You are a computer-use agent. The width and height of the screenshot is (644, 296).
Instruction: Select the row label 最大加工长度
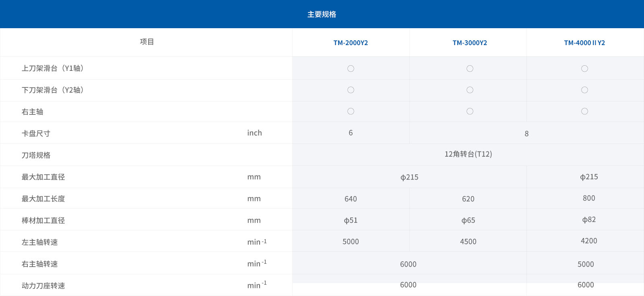(x=43, y=199)
